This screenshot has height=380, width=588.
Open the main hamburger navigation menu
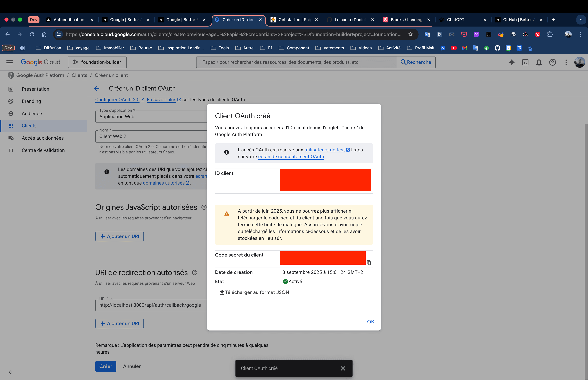point(9,62)
